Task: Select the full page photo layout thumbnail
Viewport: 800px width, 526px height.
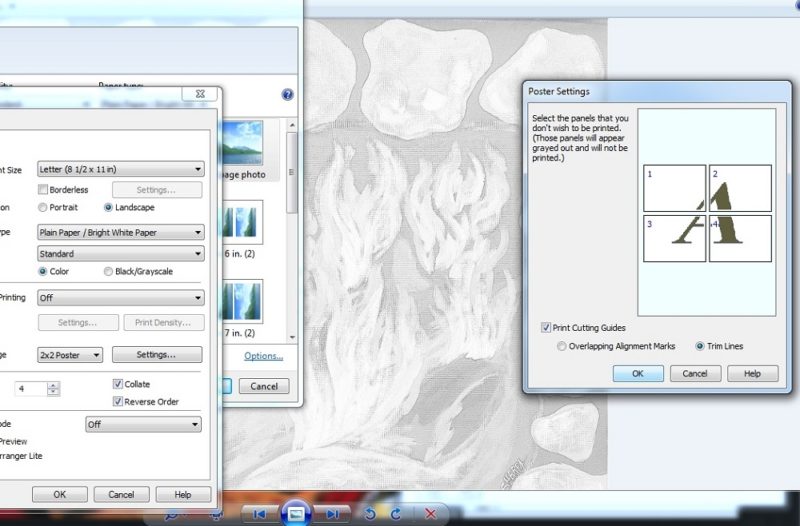Action: [x=242, y=143]
